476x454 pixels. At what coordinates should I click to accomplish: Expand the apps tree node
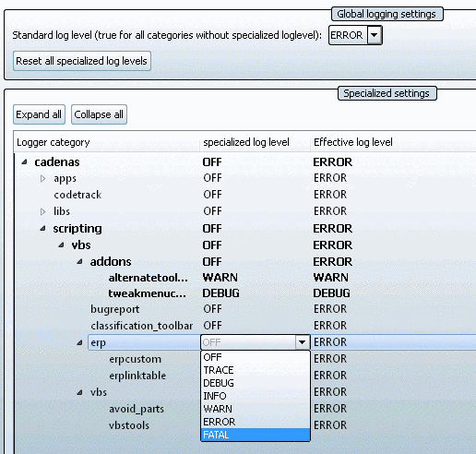click(43, 178)
